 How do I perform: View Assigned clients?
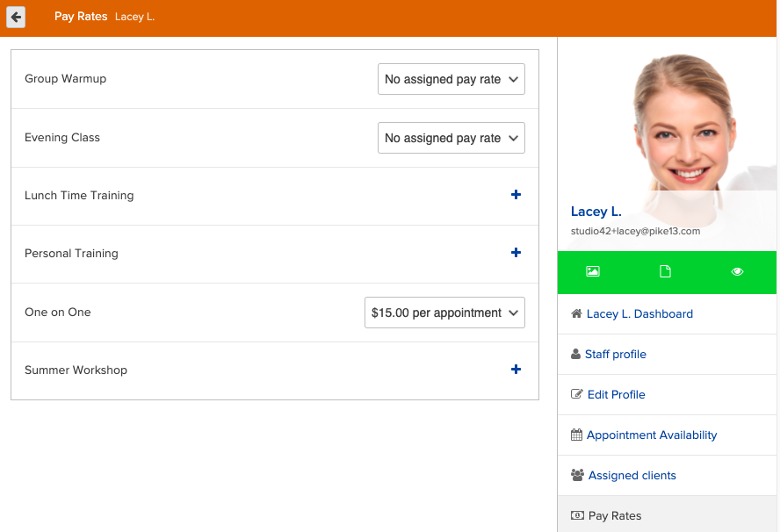coord(632,475)
